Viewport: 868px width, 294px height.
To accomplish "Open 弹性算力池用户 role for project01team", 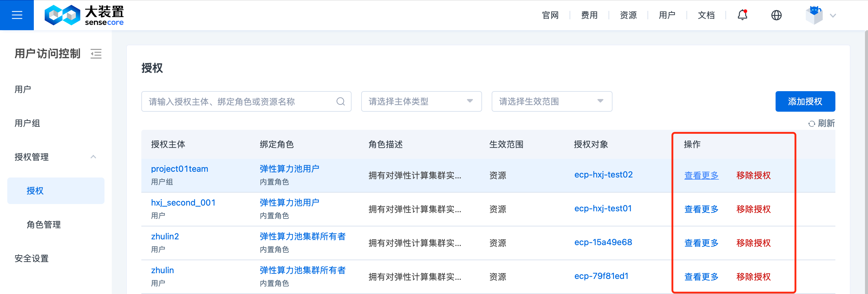I will point(289,169).
